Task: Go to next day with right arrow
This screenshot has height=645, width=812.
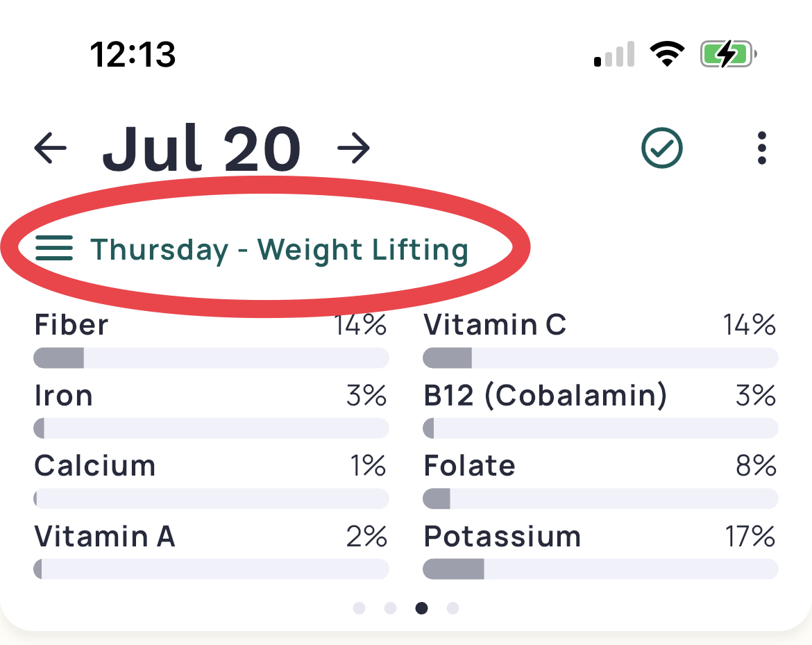Action: coord(354,148)
